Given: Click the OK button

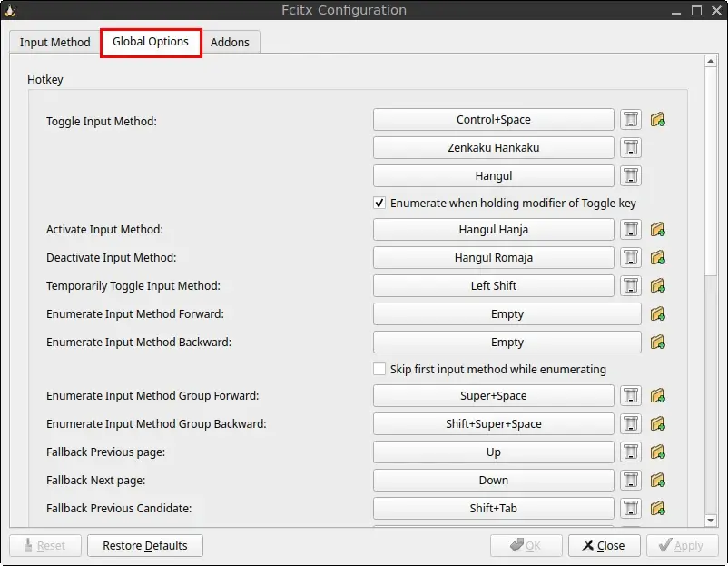Looking at the screenshot, I should pos(526,545).
